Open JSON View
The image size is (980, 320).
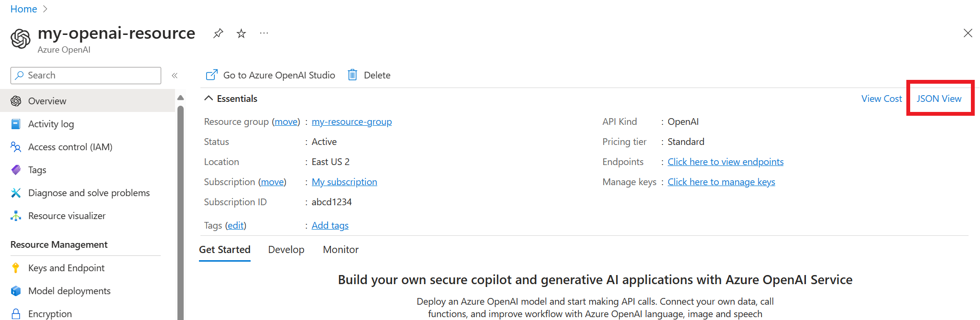click(938, 99)
